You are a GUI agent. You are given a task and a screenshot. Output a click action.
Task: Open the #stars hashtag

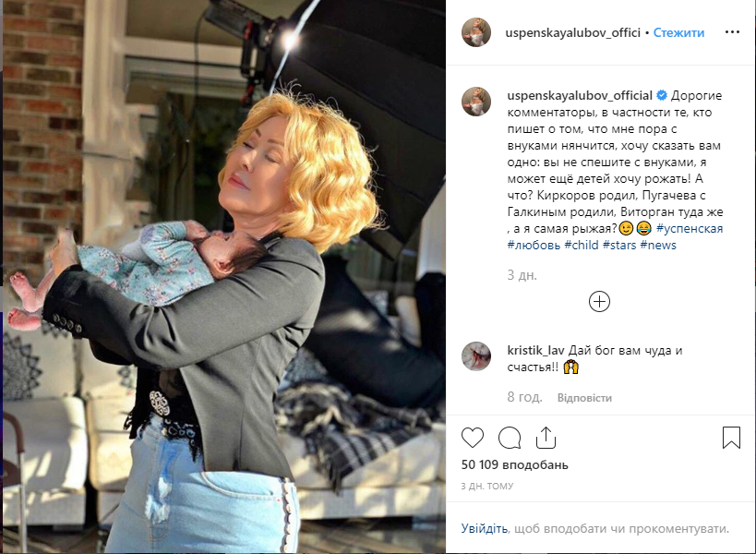coord(619,245)
